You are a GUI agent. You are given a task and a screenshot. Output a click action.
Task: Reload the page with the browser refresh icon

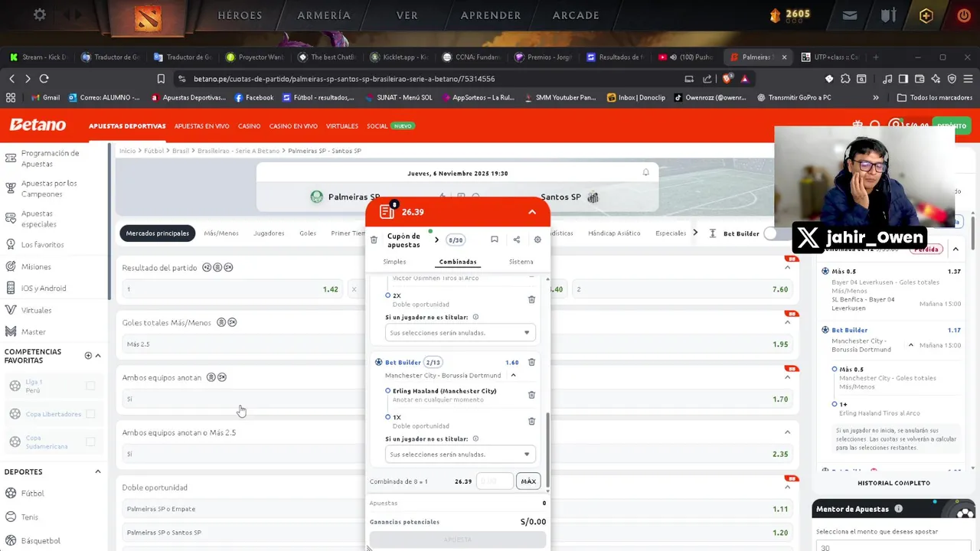click(44, 78)
